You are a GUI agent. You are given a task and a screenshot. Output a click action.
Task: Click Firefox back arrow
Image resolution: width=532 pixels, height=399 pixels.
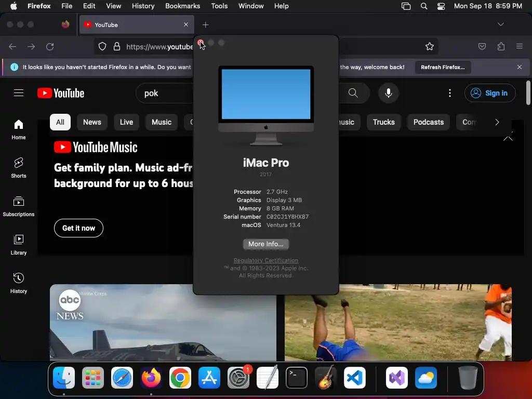12,46
